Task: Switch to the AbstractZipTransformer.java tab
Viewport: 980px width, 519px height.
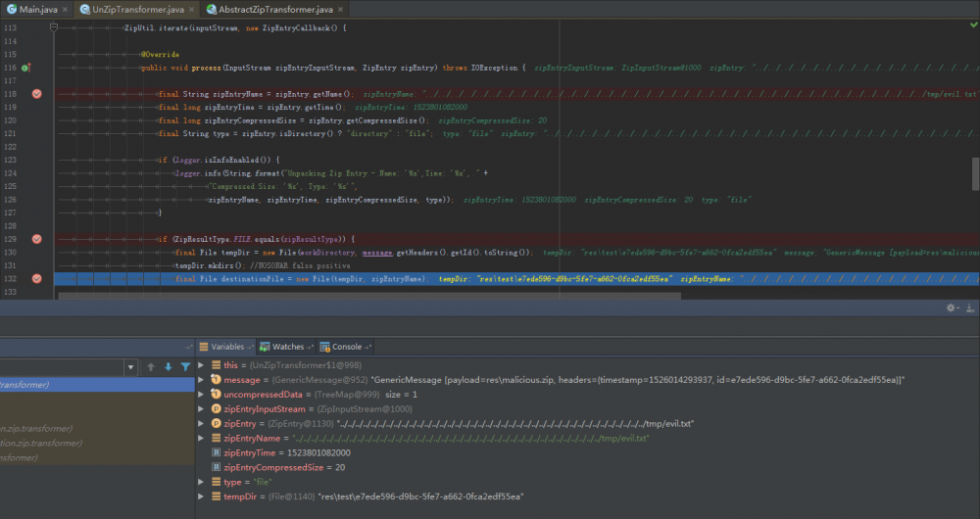Action: pos(265,9)
